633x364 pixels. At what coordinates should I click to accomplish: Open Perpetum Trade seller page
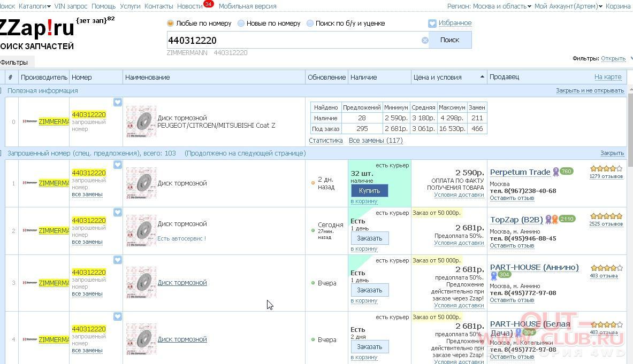tap(520, 172)
